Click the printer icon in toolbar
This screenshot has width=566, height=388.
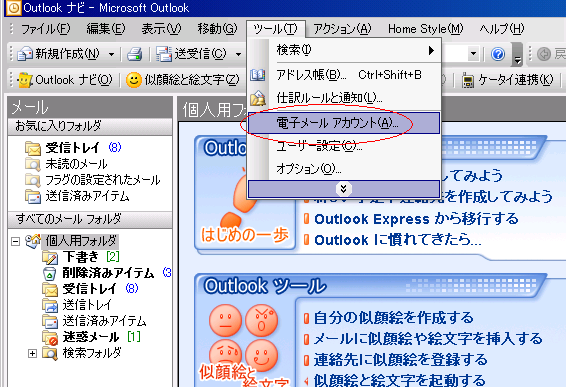(x=134, y=54)
